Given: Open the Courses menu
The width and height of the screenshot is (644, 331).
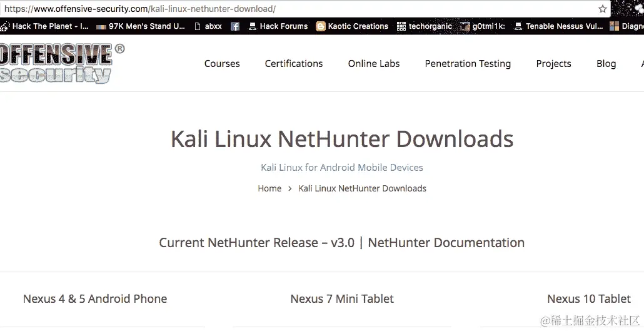Looking at the screenshot, I should click(222, 64).
